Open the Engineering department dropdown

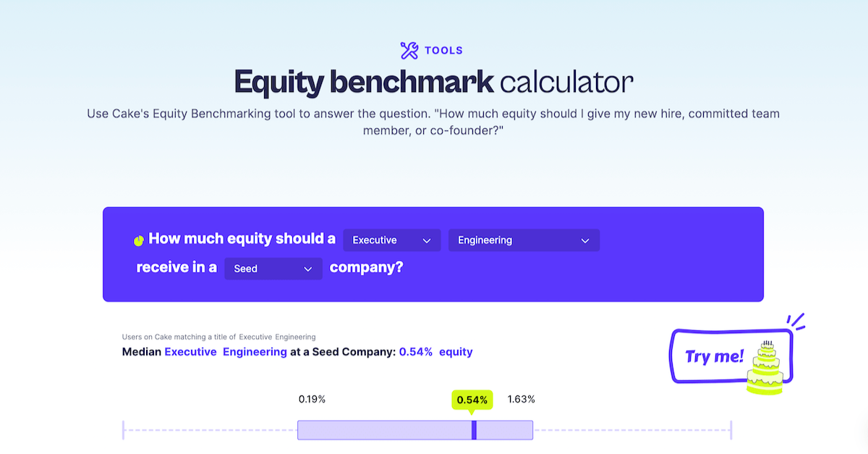(524, 240)
